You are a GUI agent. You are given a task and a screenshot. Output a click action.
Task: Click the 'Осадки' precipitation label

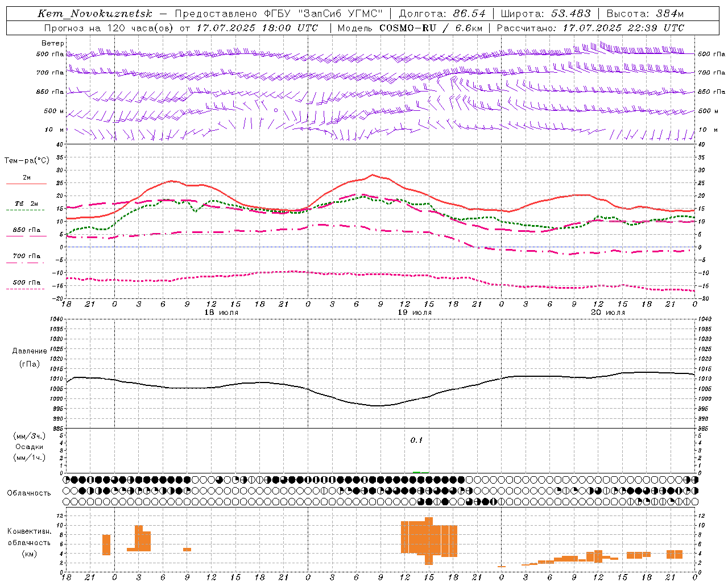point(30,447)
